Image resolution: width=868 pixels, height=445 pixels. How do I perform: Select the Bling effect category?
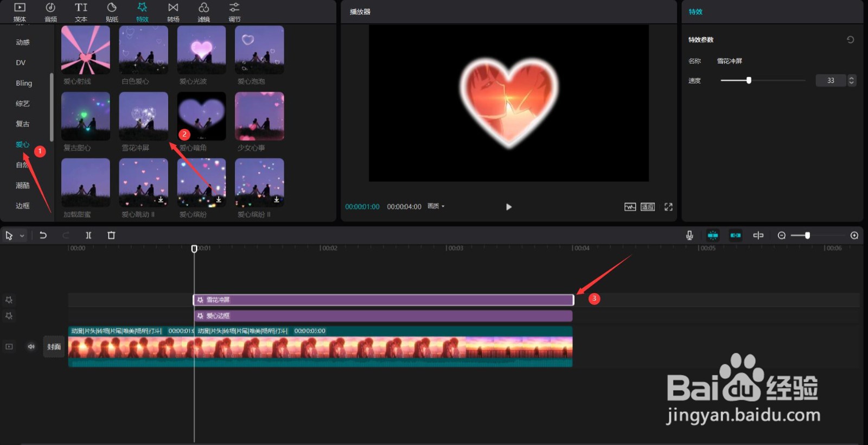coord(24,83)
